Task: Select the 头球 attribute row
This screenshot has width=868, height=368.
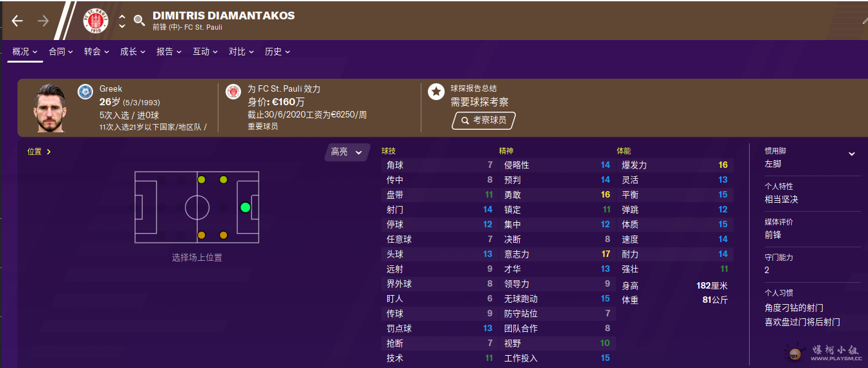Action: [x=439, y=254]
